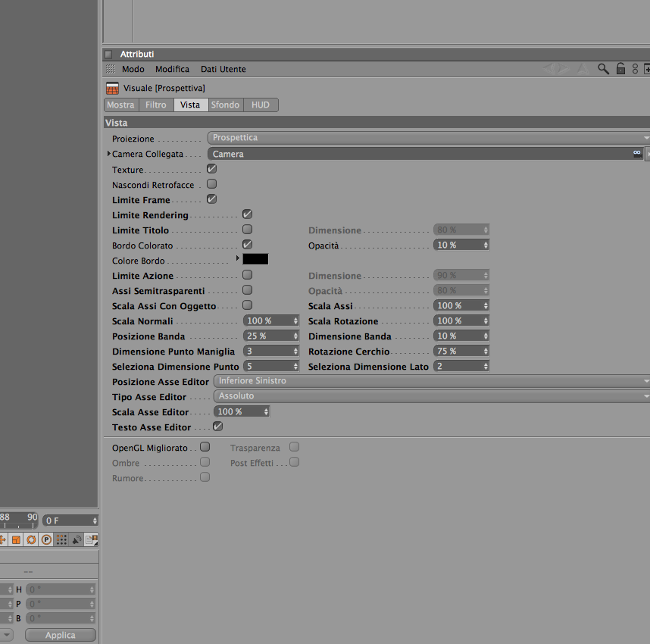Click the Scala Normali value field
This screenshot has height=644, width=650.
click(270, 320)
